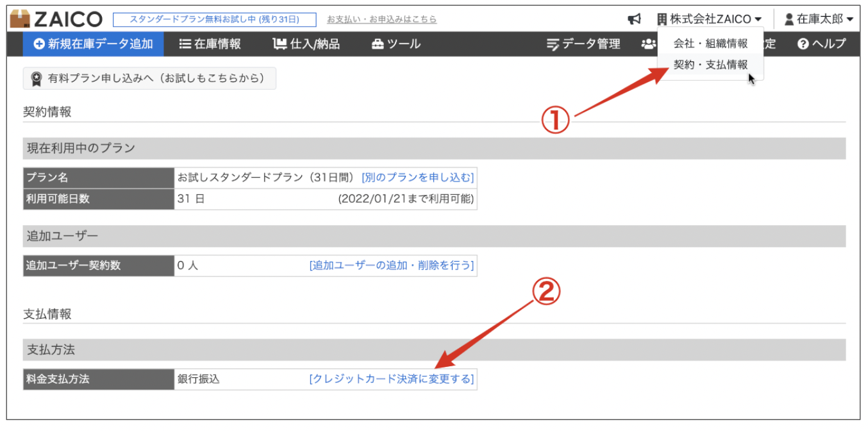Click the toolbox icon beside ツール
The image size is (868, 431).
[378, 44]
